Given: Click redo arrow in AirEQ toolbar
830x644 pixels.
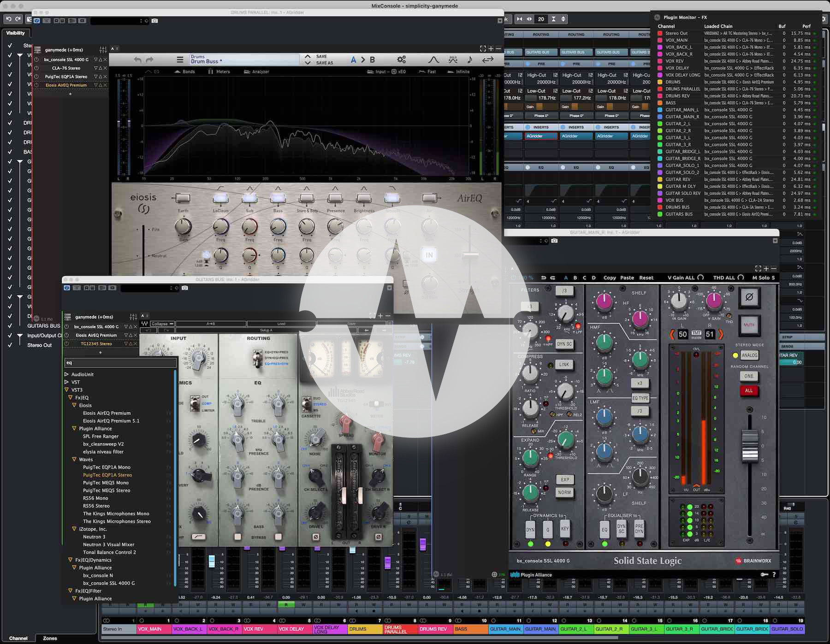Looking at the screenshot, I should coord(149,60).
